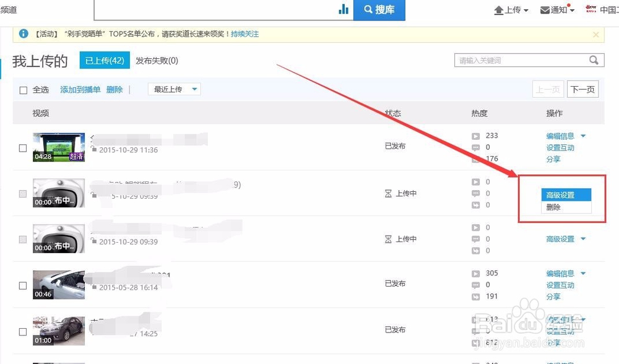Viewport: 619px width, 364px height.
Task: Open the 持续关注 link in the banner
Action: tap(245, 34)
